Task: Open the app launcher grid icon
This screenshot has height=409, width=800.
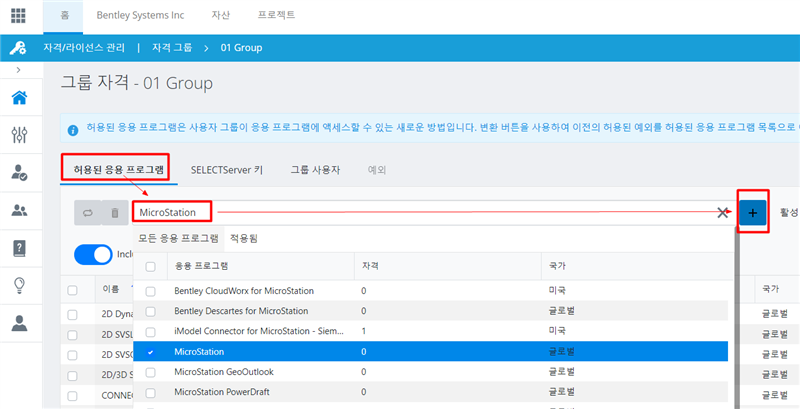Action: [18, 15]
